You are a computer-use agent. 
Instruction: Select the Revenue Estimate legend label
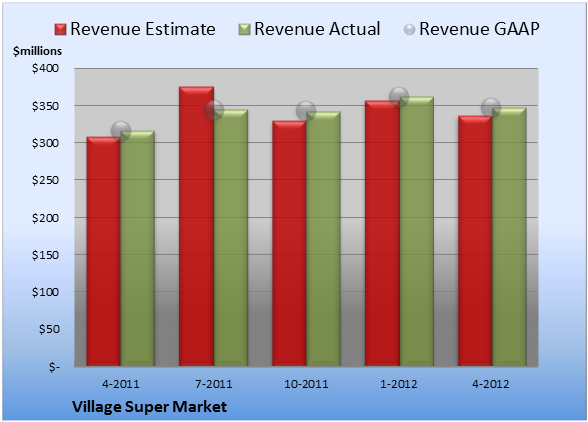click(143, 29)
